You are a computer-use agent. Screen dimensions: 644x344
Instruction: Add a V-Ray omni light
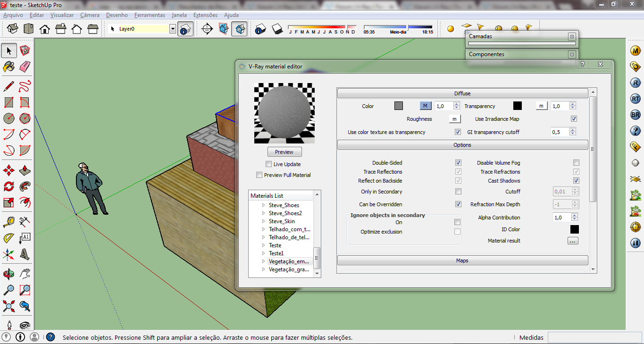coord(451,29)
